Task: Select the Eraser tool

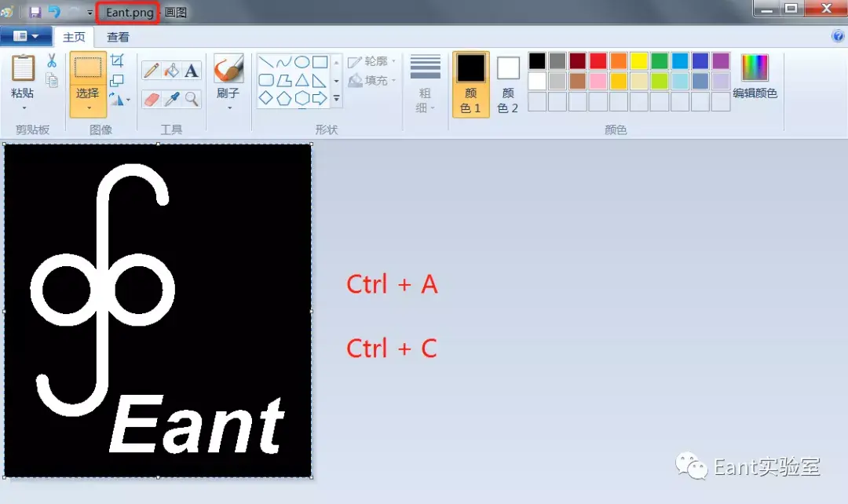Action: click(x=152, y=99)
